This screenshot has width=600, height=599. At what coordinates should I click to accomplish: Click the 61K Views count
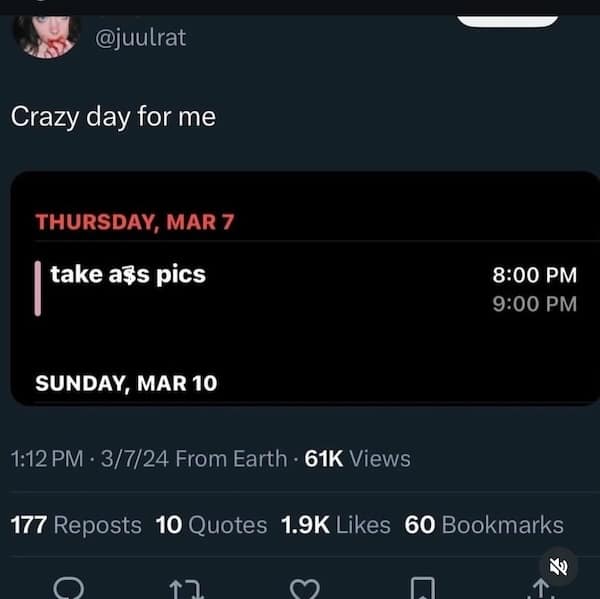[357, 458]
